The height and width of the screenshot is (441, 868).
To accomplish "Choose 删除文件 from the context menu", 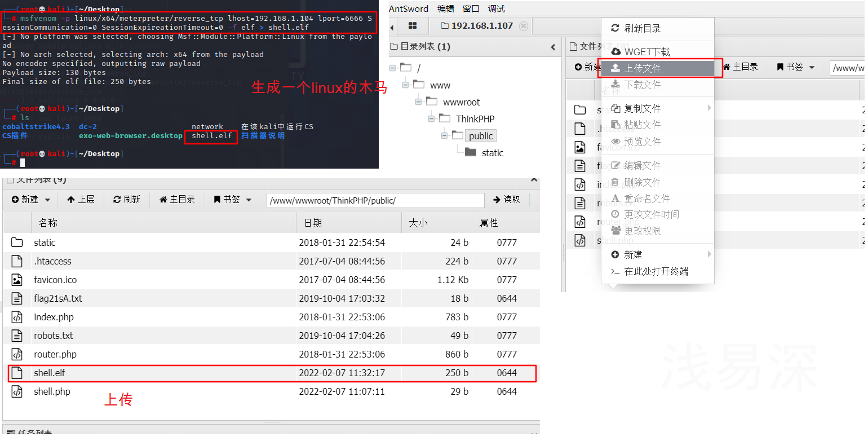I will click(x=658, y=182).
